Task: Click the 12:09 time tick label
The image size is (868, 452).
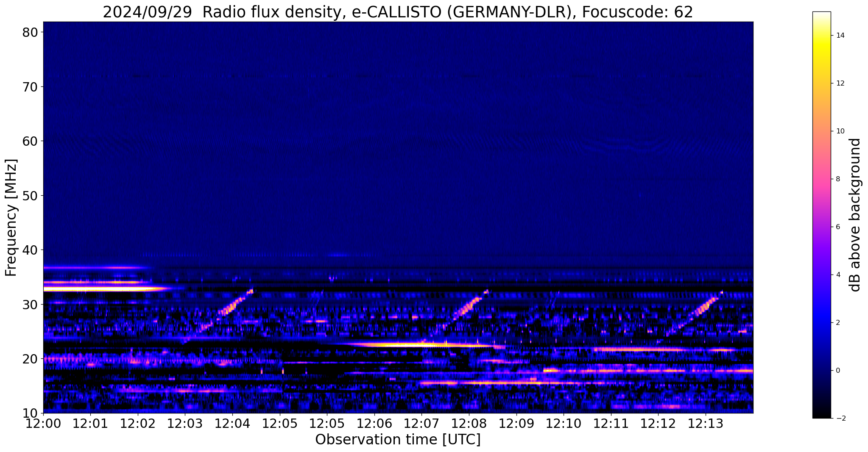Action: 516,423
